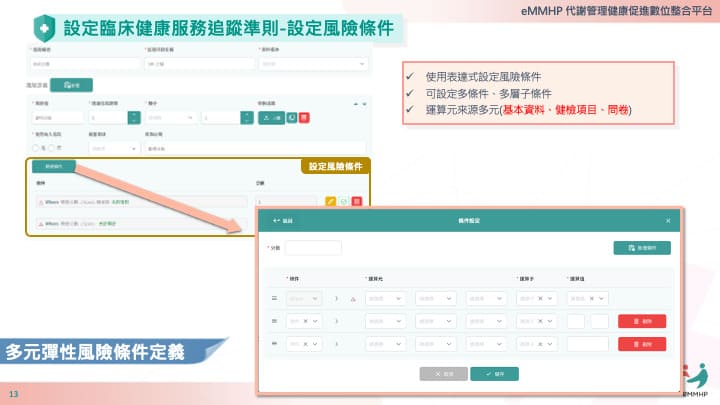720x405 pixels.
Task: Click the teal save button at the dialog bottom
Action: point(494,373)
